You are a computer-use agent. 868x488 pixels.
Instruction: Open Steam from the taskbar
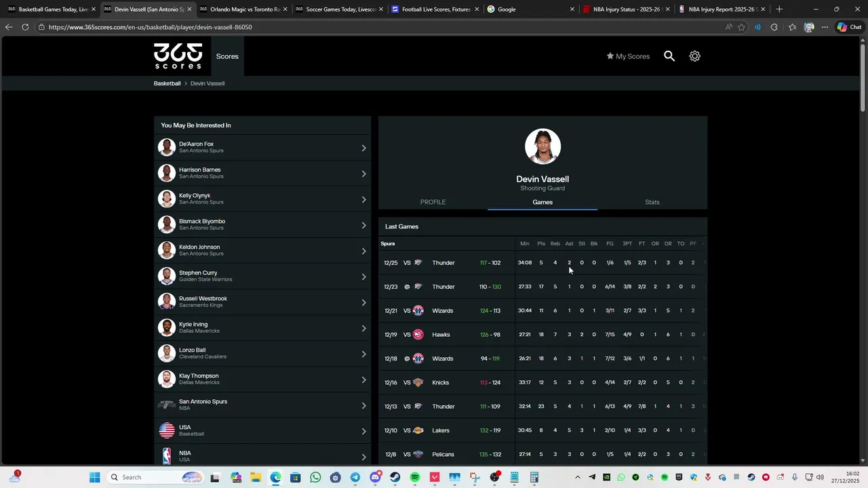click(x=395, y=477)
